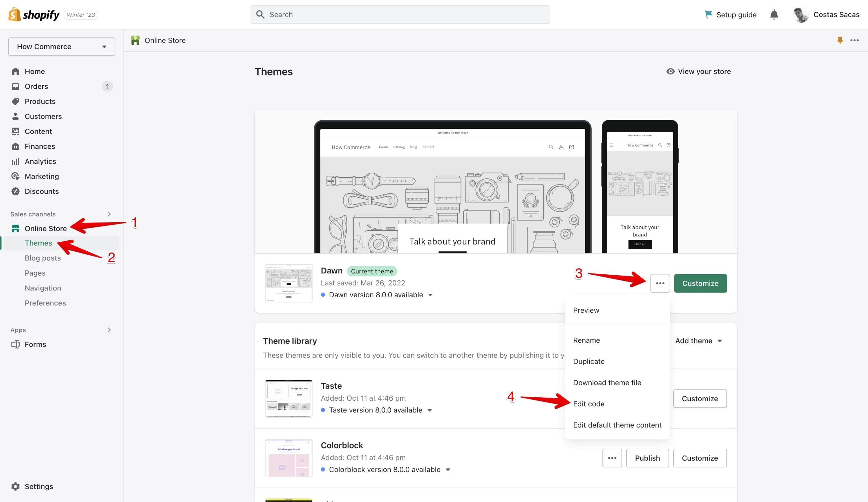Open the Add theme dropdown
The width and height of the screenshot is (868, 502).
point(699,341)
